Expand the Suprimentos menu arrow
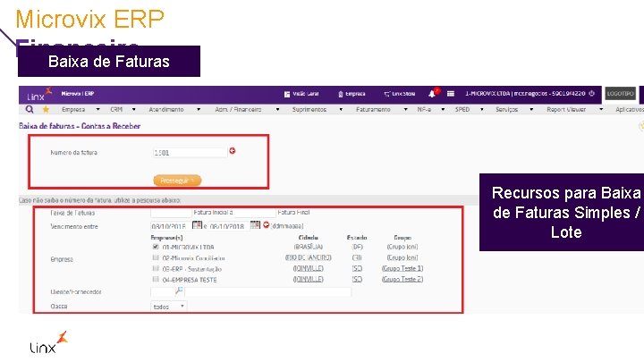 pyautogui.click(x=341, y=110)
